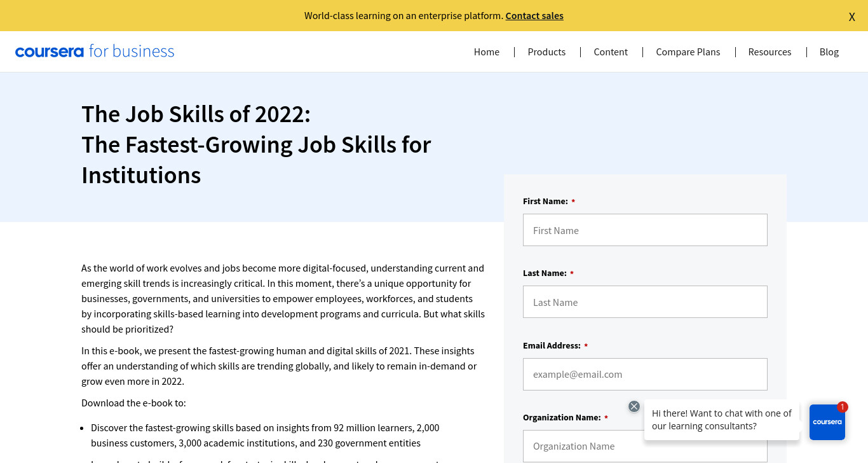This screenshot has width=868, height=463.
Task: Click the chat invitation message bubble
Action: [x=722, y=420]
